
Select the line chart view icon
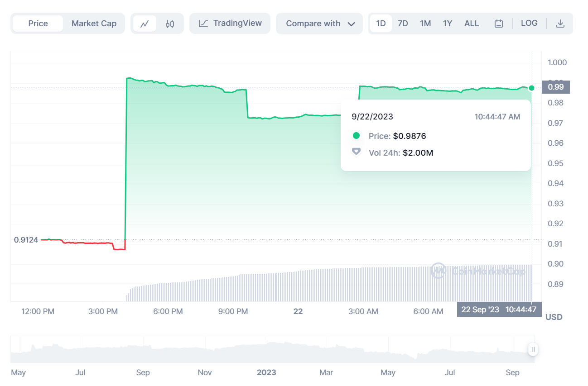(x=145, y=24)
